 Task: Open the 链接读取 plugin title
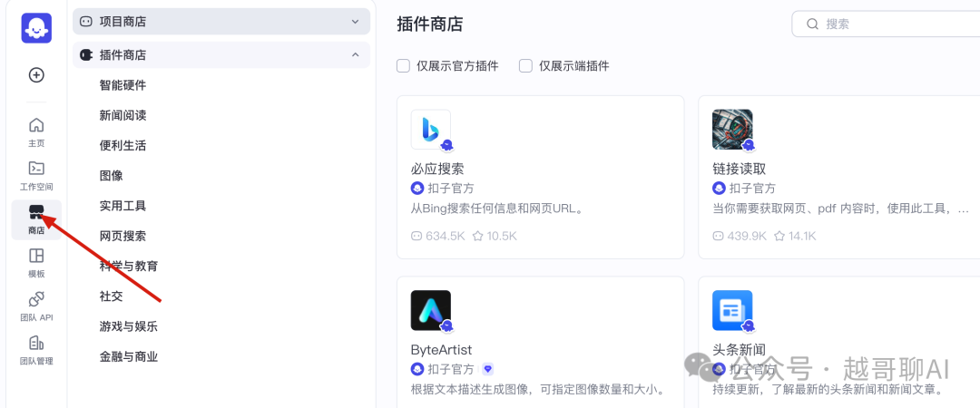[x=739, y=169]
